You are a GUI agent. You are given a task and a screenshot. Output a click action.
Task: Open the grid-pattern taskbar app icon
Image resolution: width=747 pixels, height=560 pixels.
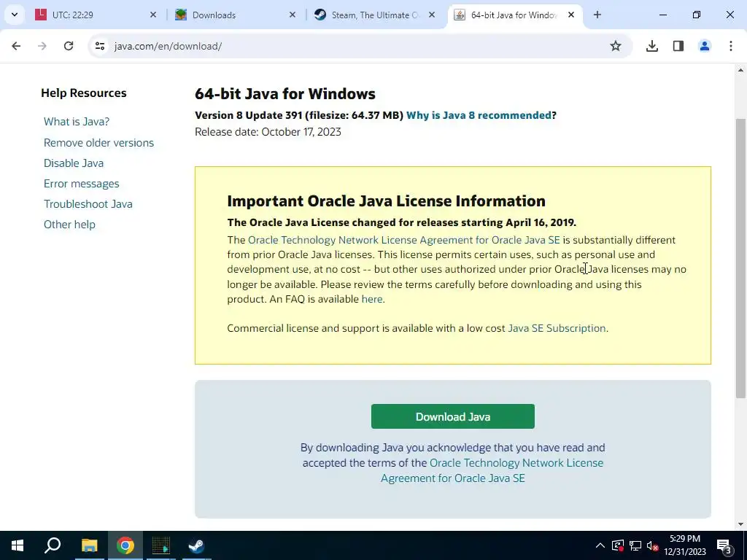tap(161, 545)
